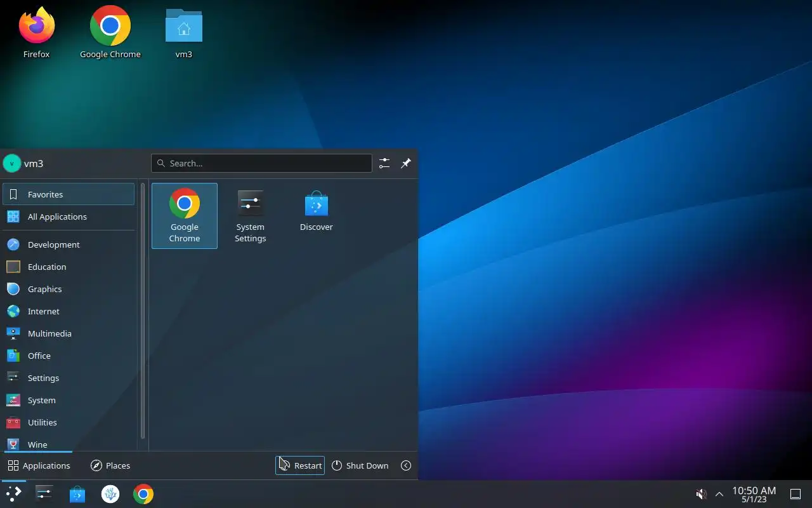Open the clock showing 10:50 AM
812x508 pixels.
pyautogui.click(x=754, y=494)
